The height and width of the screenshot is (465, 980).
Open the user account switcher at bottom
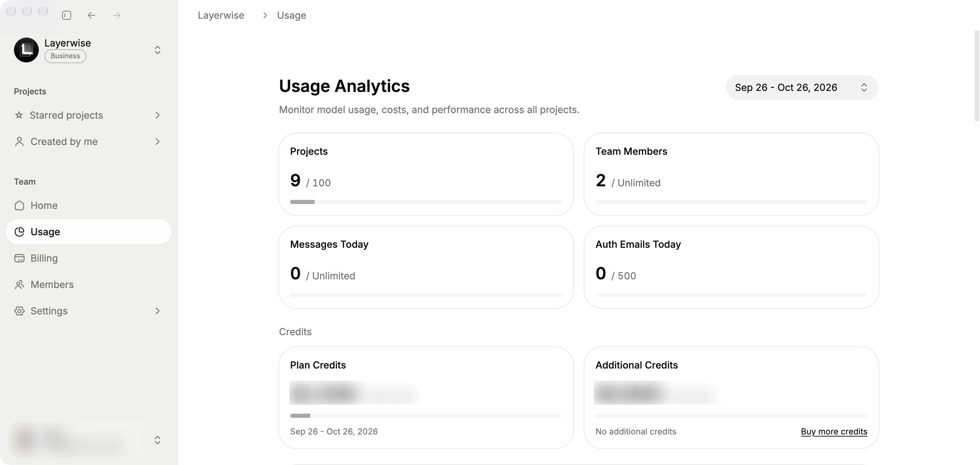(x=88, y=440)
